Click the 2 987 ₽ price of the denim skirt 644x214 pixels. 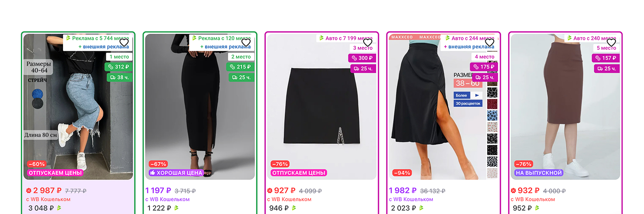click(x=47, y=190)
